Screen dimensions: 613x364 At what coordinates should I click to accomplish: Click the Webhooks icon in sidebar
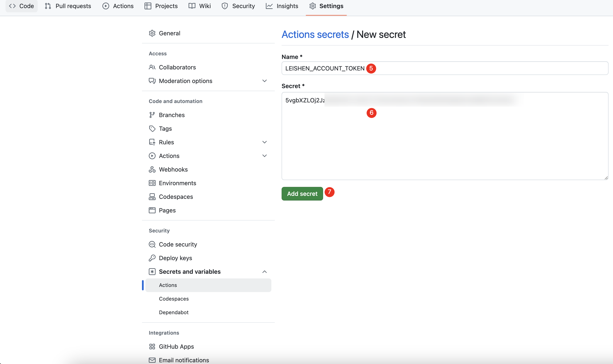click(152, 169)
